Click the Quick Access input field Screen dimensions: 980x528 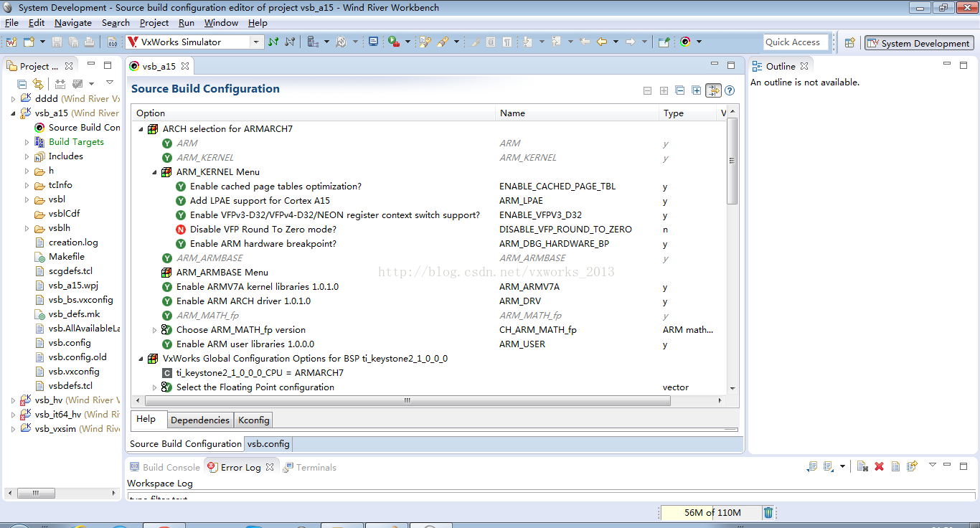[796, 42]
